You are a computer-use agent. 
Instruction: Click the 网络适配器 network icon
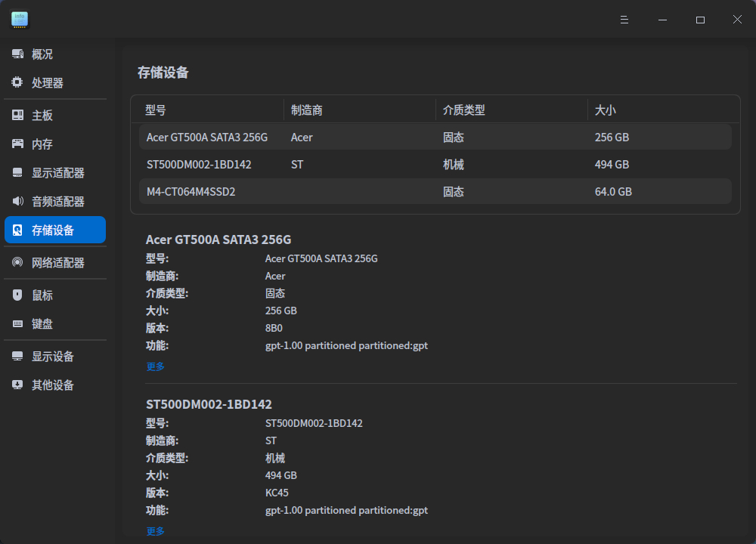tap(17, 263)
